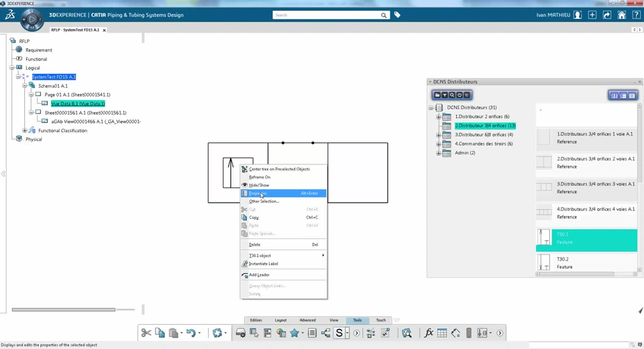Screen dimensions: 644x349
Task: Click search icon in DCNS panel
Action: pyautogui.click(x=452, y=95)
